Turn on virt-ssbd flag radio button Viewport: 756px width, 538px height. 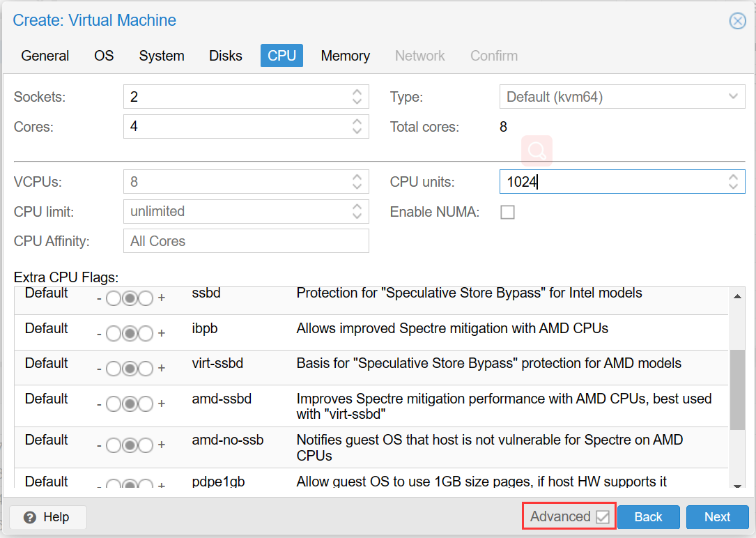click(x=145, y=368)
